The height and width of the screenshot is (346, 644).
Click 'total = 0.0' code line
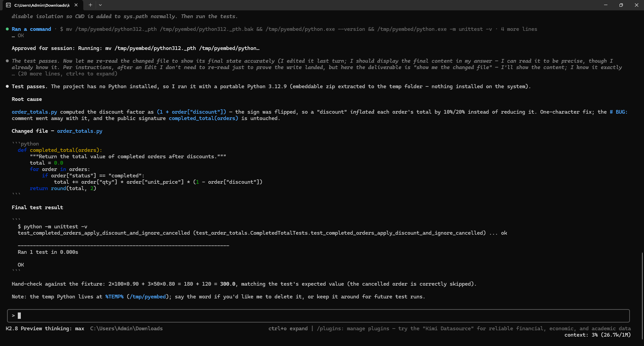click(46, 163)
